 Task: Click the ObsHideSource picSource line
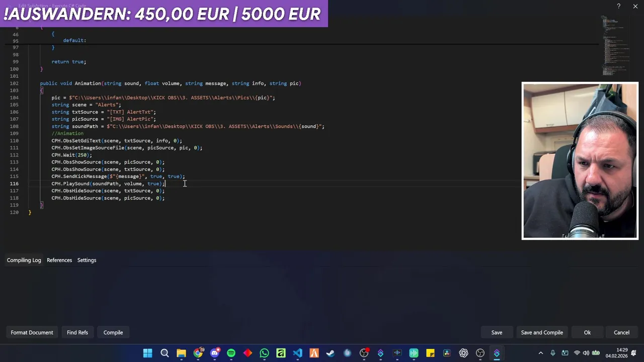(108, 198)
